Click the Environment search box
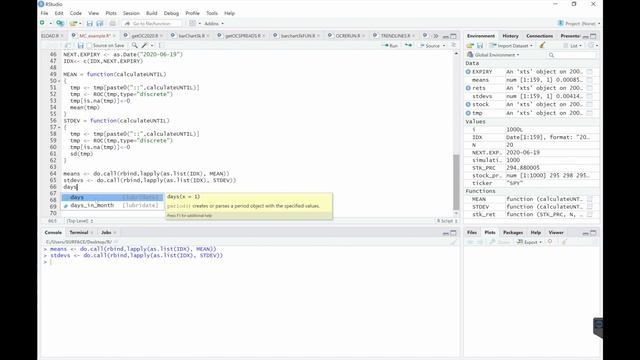Screen dimensions: 640x360 tap(571, 55)
